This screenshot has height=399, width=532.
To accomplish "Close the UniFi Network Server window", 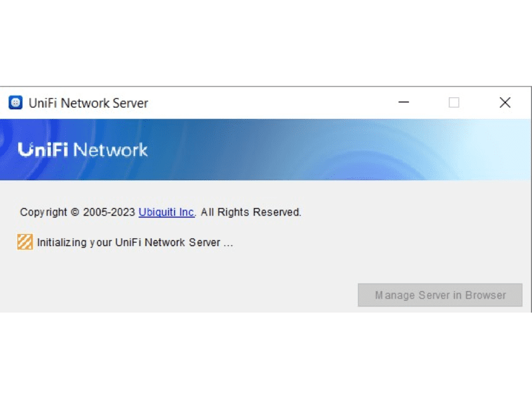I will click(505, 102).
